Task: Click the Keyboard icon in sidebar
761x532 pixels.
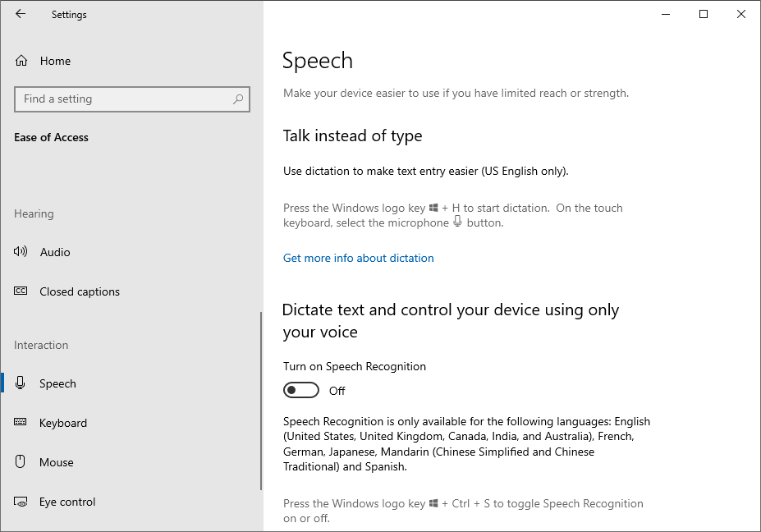Action: 21,421
